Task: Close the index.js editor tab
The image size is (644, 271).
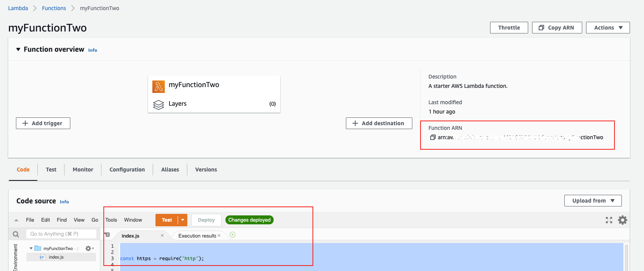Action: [162, 236]
